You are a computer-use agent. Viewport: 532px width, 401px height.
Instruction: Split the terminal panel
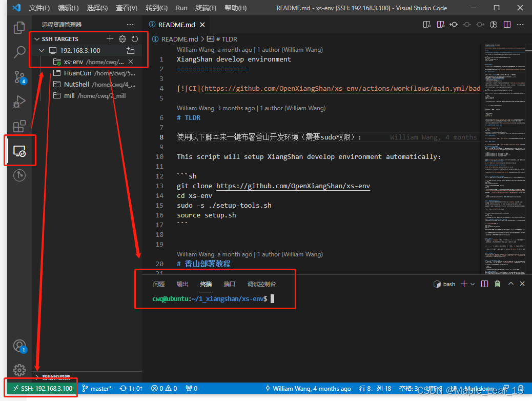[x=484, y=284]
